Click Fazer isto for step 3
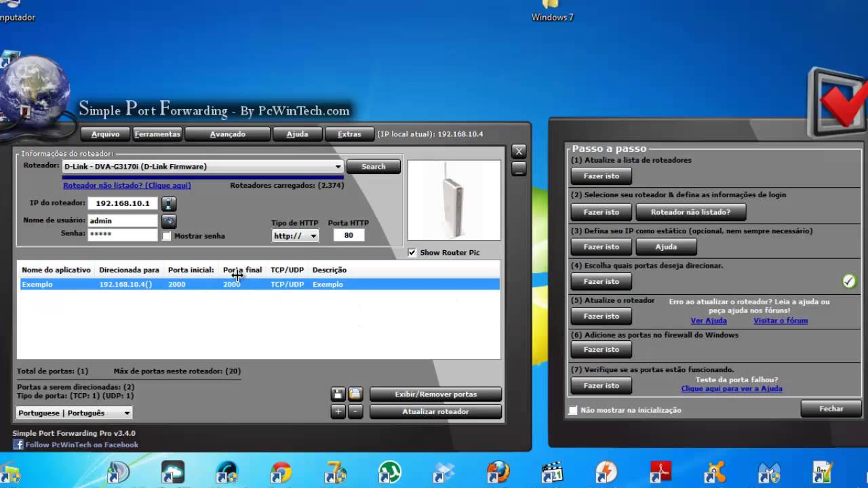The height and width of the screenshot is (488, 868). [601, 247]
